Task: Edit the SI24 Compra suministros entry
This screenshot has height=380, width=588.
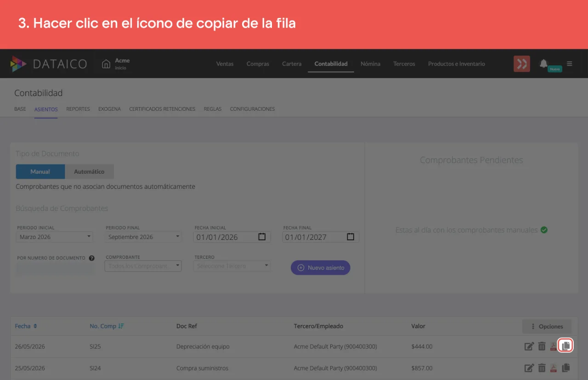Action: pyautogui.click(x=529, y=368)
